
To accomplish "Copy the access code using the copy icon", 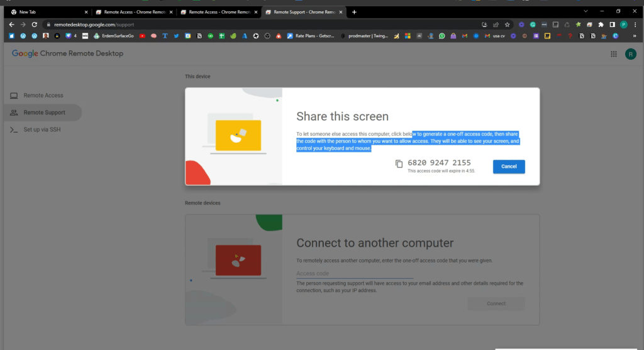I will [399, 164].
